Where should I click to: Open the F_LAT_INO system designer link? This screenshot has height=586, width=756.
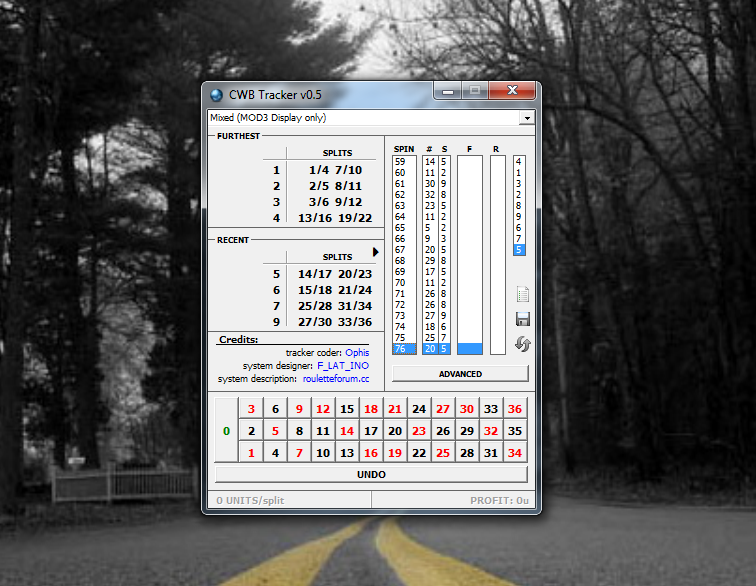[343, 366]
